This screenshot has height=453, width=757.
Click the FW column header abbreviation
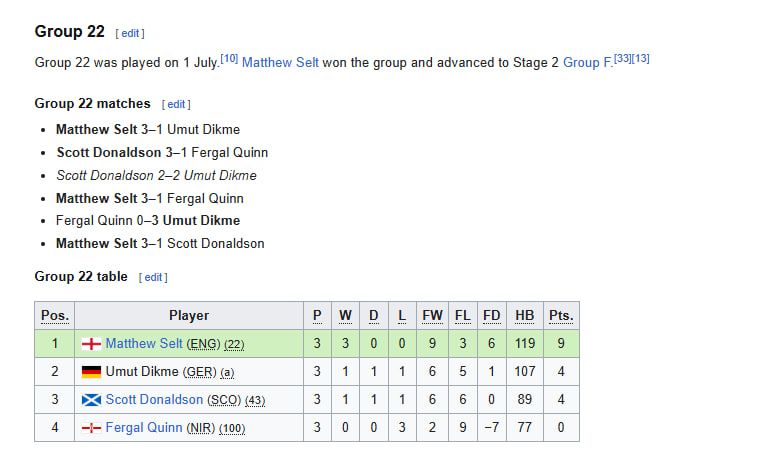pos(432,316)
